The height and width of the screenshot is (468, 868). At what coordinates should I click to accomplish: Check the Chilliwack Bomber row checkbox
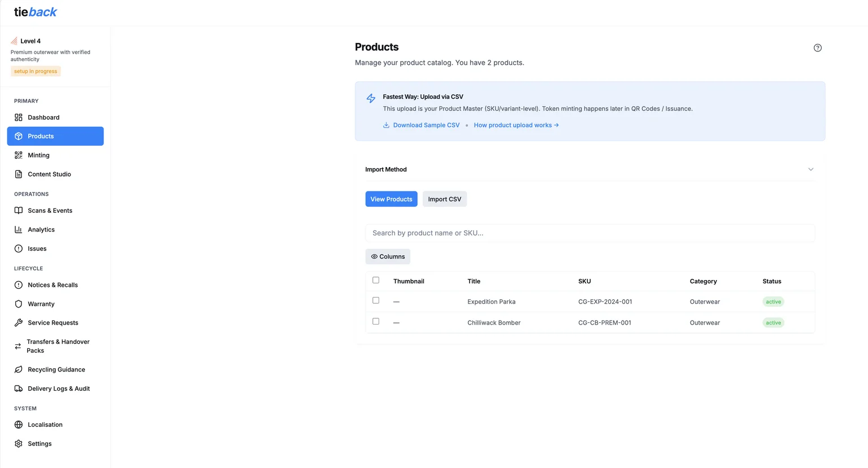point(376,321)
